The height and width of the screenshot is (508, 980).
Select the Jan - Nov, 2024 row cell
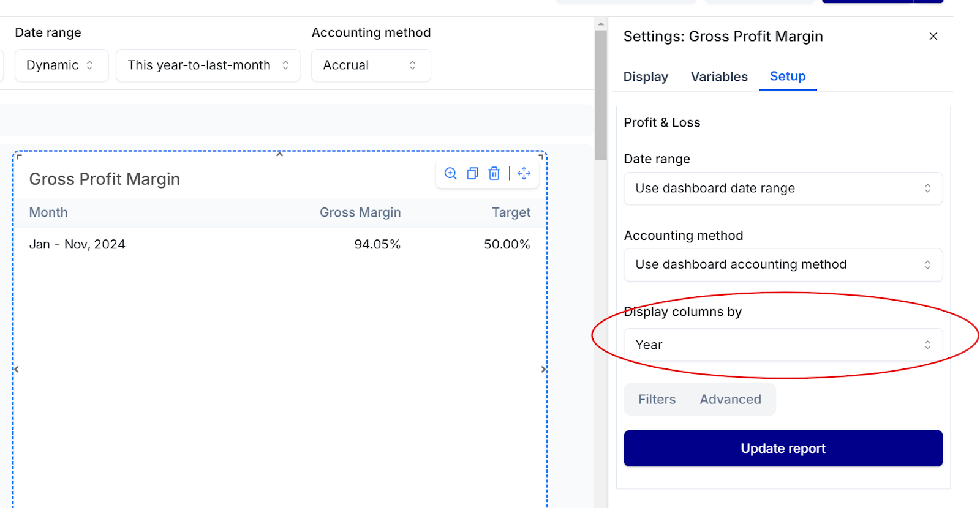pyautogui.click(x=77, y=244)
